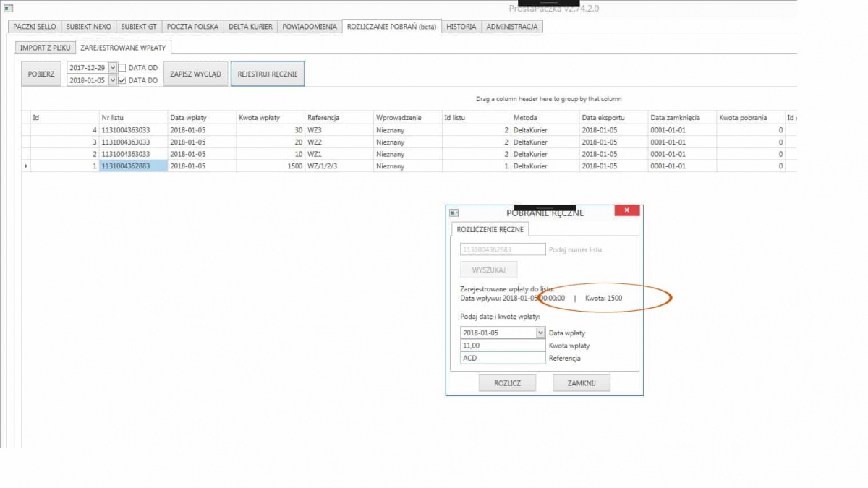
Task: Click Data wpłaty column header
Action: click(201, 117)
